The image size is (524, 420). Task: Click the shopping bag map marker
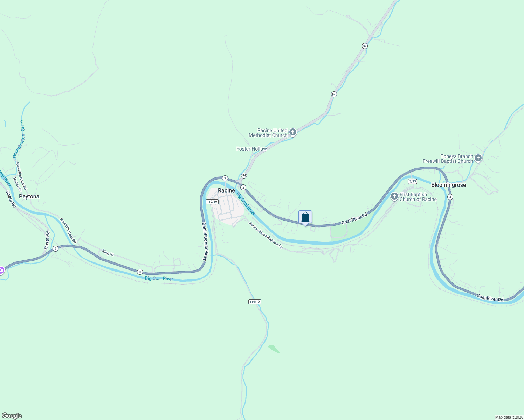[305, 218]
